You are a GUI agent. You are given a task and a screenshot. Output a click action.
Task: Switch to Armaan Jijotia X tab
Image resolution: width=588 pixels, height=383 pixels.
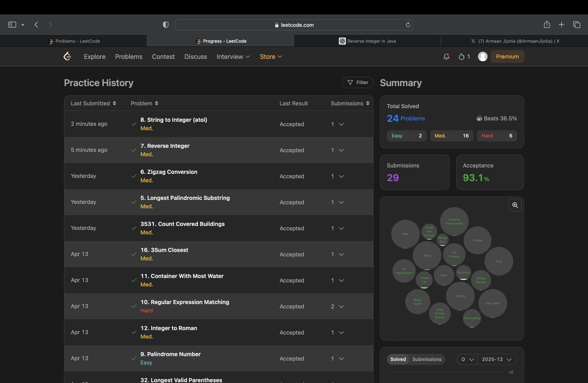click(x=514, y=41)
